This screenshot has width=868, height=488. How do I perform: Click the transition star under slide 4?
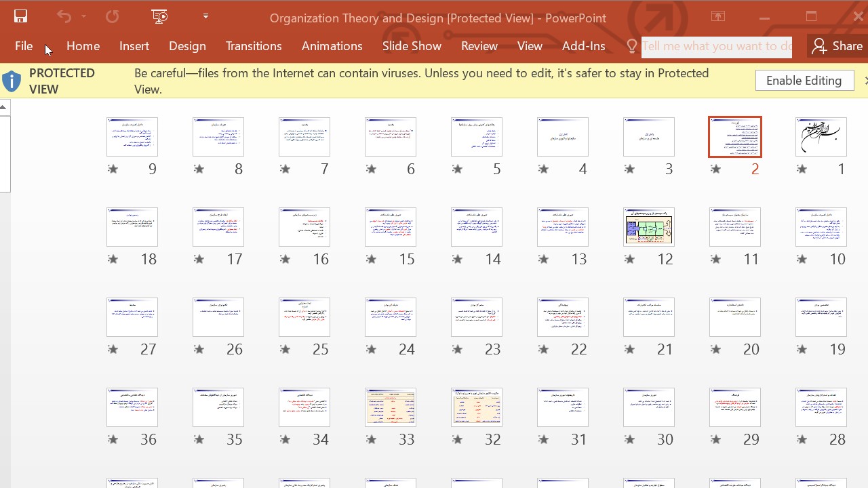pos(544,169)
